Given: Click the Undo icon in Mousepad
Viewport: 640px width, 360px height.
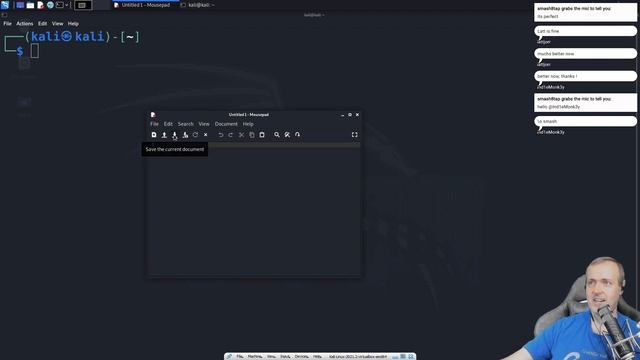Looking at the screenshot, I should click(x=220, y=135).
